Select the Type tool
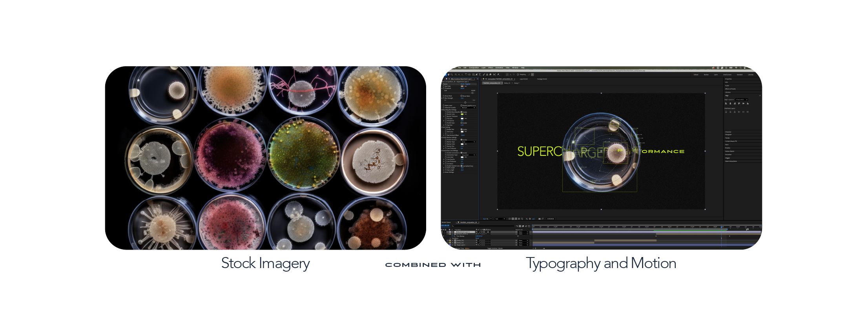868x334 pixels. click(480, 75)
